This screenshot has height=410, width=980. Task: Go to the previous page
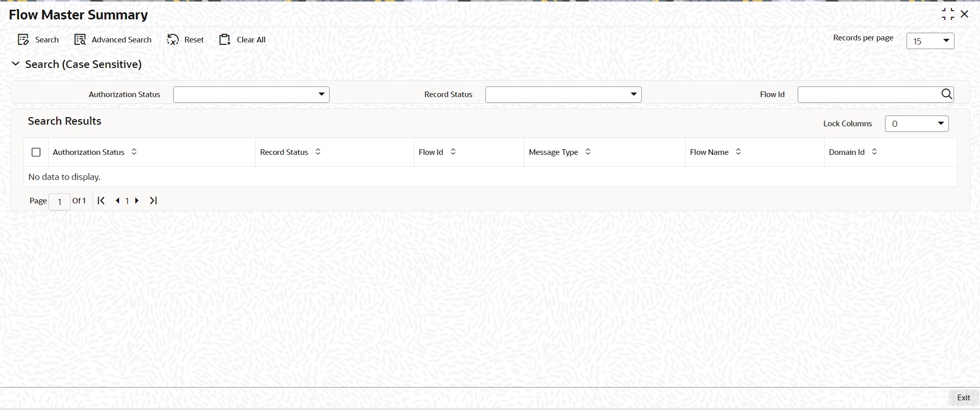(x=118, y=201)
